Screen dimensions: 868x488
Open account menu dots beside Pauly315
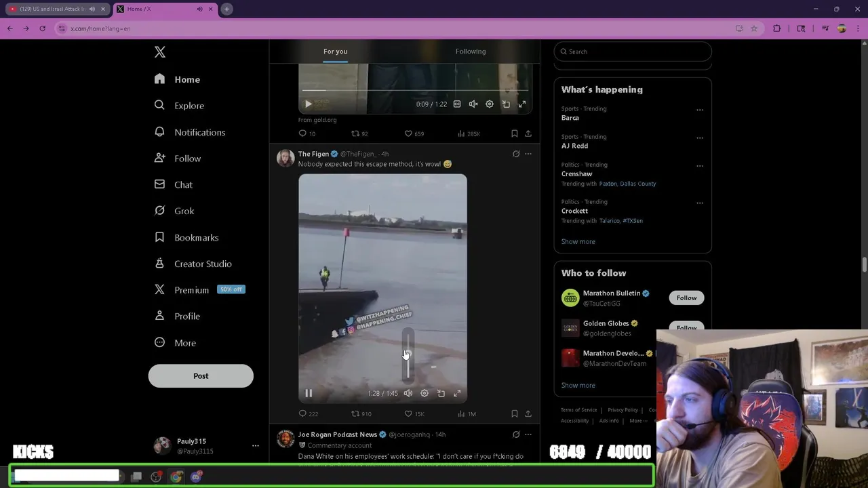coord(256,446)
